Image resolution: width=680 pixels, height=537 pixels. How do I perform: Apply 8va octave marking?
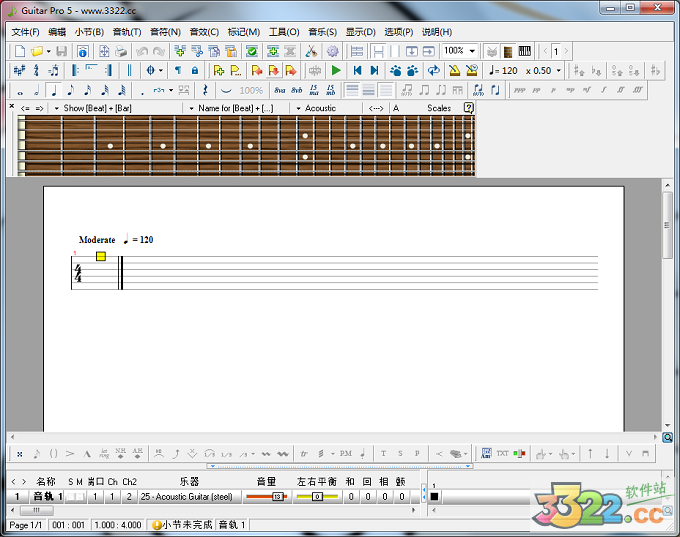[280, 90]
